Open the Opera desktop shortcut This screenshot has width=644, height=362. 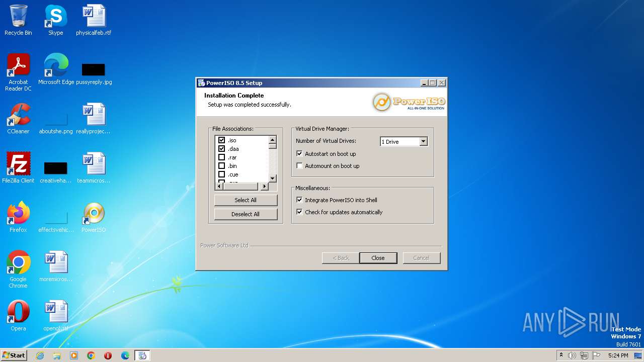tap(18, 316)
